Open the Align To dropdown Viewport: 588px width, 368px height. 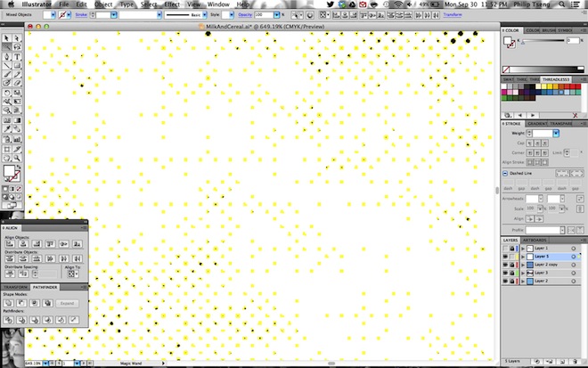tap(71, 274)
